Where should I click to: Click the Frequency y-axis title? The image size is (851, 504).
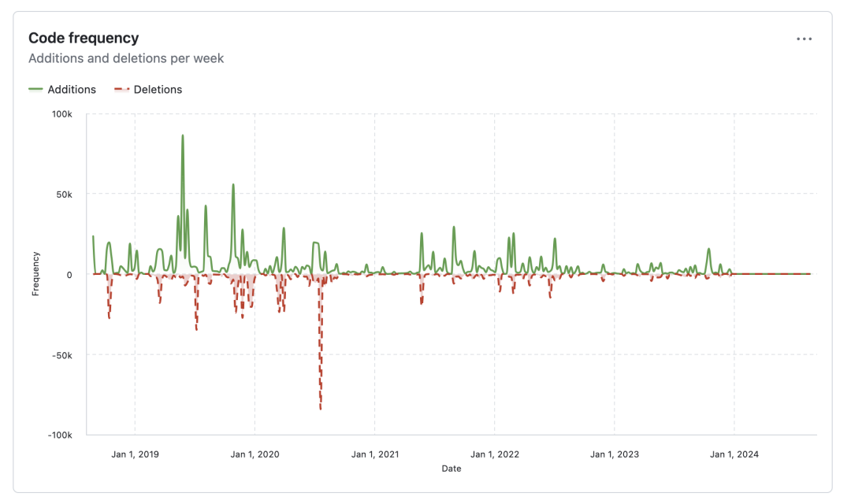[35, 274]
